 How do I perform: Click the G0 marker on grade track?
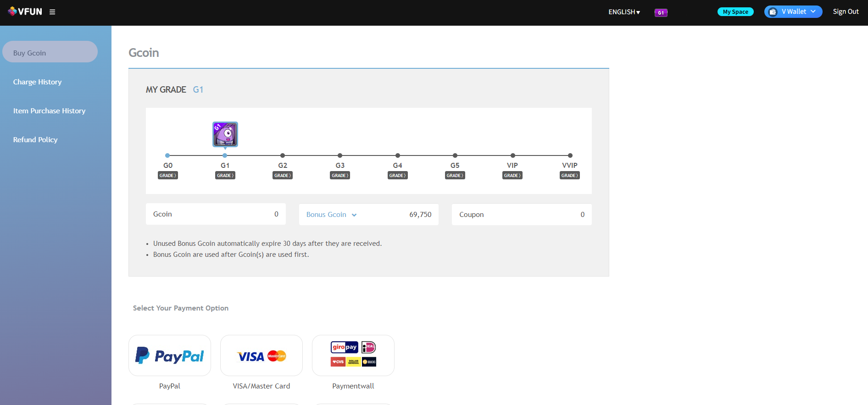click(167, 155)
